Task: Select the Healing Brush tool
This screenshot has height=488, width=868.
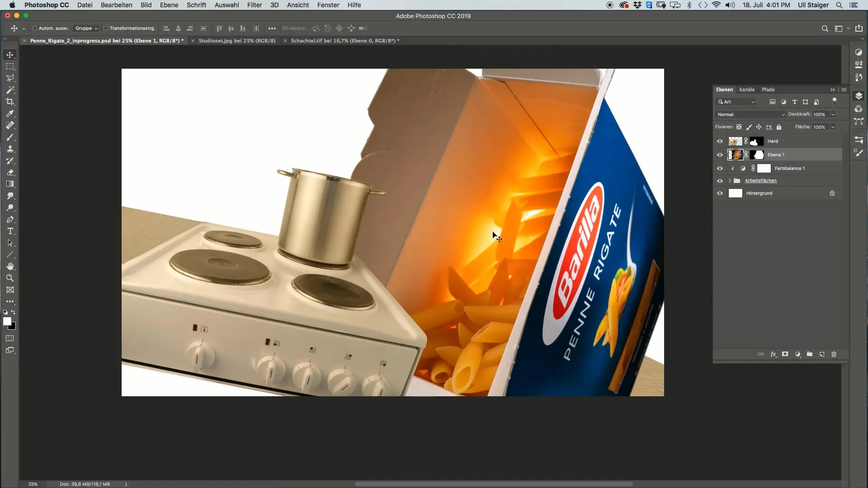Action: [10, 125]
